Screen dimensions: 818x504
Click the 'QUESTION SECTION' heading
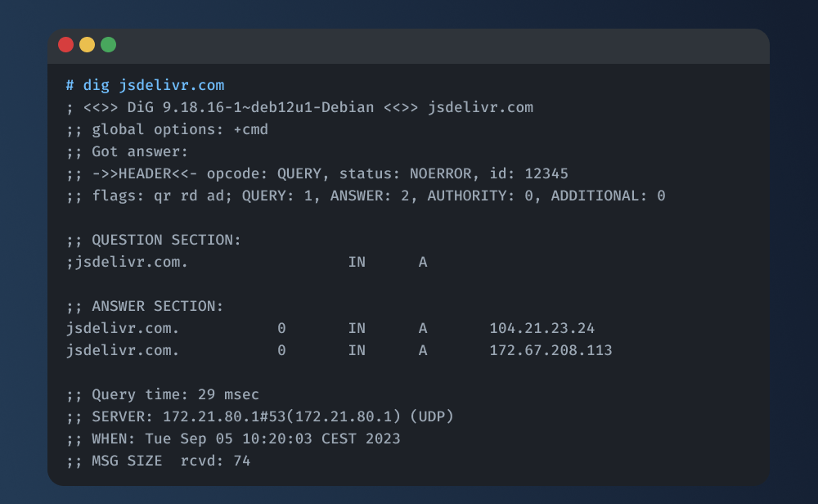[166, 240]
